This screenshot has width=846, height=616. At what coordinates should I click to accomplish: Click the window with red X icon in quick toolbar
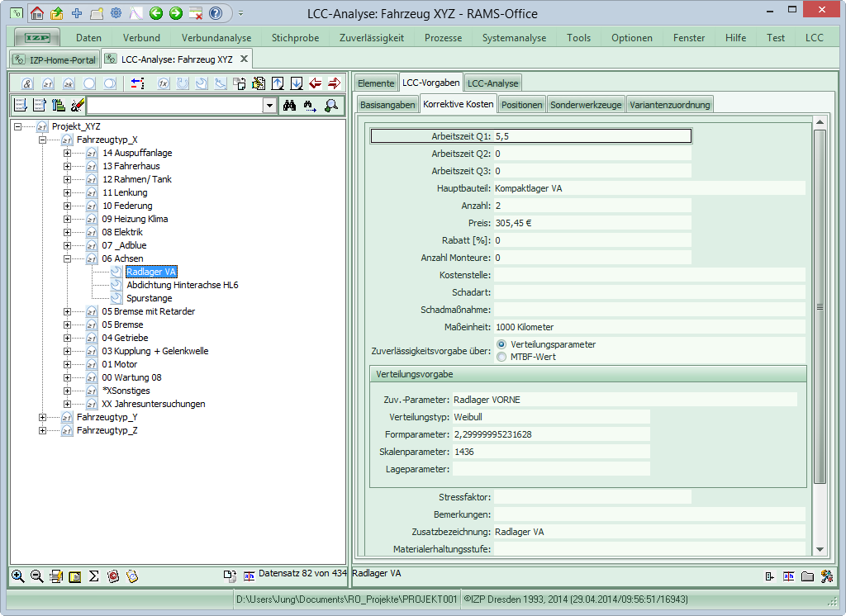(x=195, y=13)
